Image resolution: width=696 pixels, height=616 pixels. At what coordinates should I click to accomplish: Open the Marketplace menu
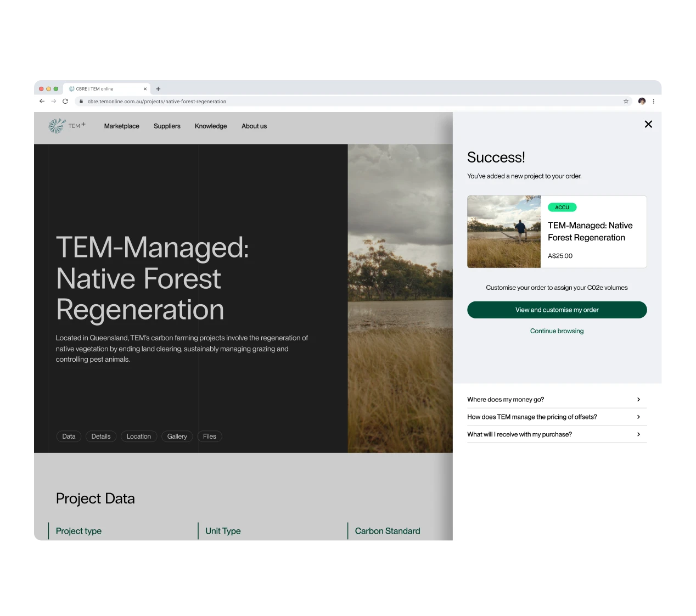pos(122,126)
